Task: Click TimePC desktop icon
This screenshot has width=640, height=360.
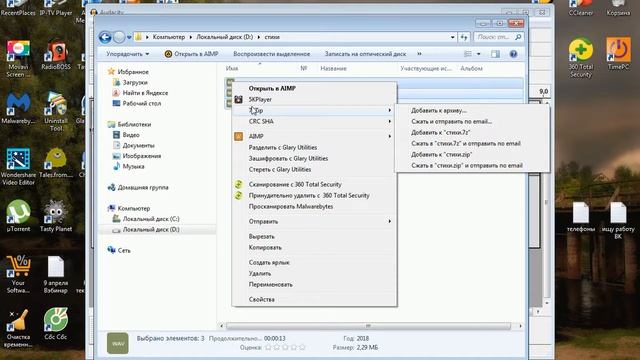Action: click(x=618, y=54)
